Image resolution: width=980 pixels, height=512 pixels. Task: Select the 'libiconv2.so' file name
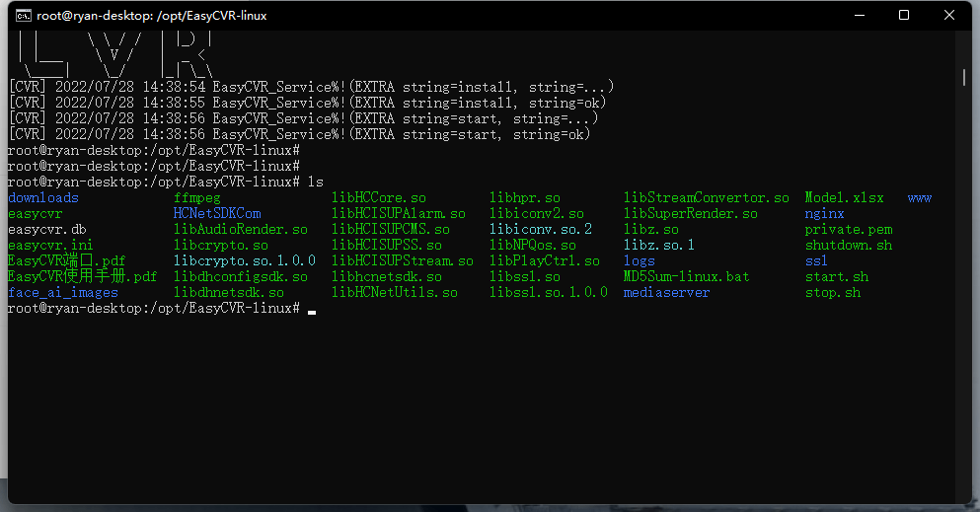tap(537, 213)
